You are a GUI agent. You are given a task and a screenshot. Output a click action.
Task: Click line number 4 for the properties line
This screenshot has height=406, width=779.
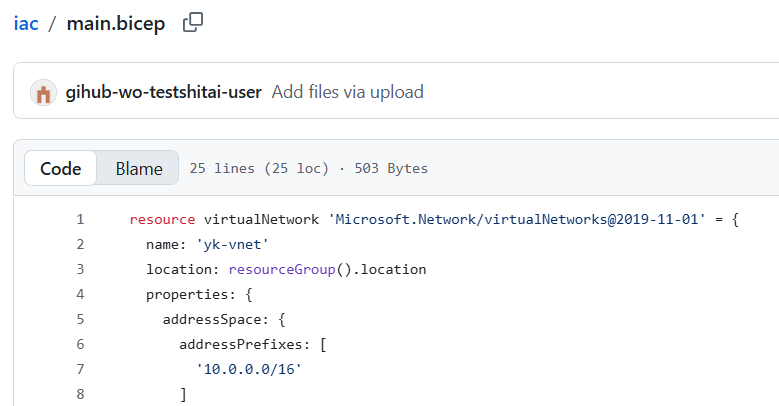[x=79, y=294]
